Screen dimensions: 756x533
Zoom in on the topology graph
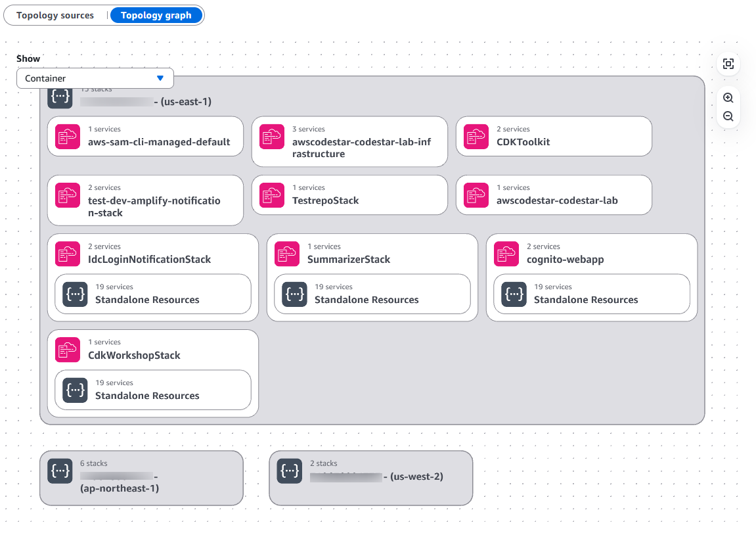click(x=728, y=98)
